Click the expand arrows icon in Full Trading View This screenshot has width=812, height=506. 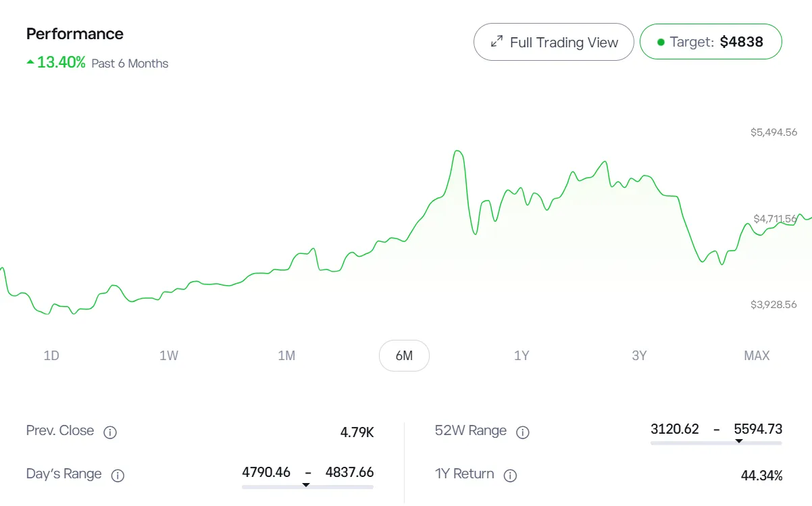click(x=497, y=42)
